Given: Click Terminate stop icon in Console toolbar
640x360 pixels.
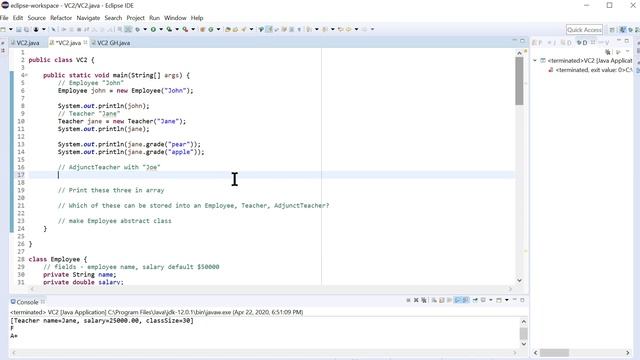Looking at the screenshot, I should 408,300.
